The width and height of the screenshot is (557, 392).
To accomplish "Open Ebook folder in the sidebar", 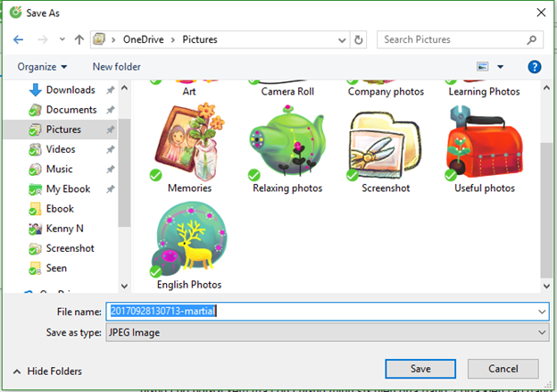I will 60,209.
